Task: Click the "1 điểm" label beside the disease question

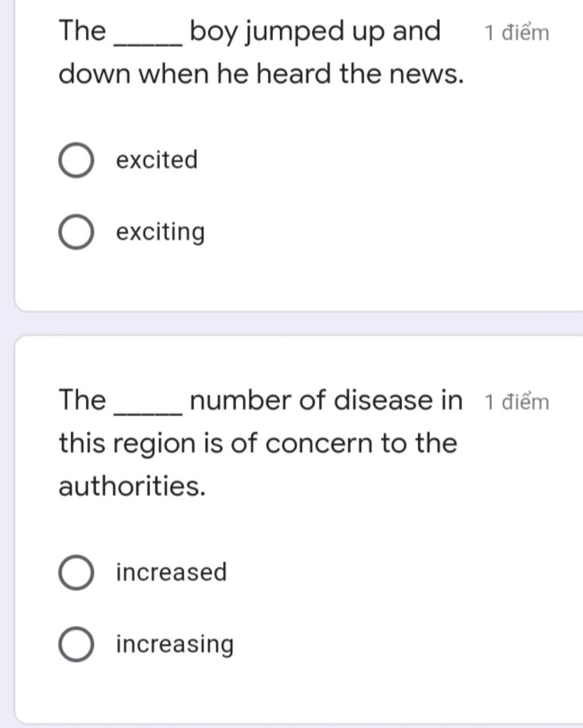Action: (x=517, y=402)
